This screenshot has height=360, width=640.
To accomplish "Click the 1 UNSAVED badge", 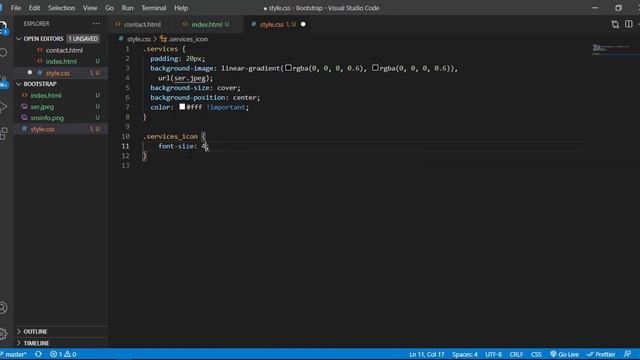I will 83,39.
